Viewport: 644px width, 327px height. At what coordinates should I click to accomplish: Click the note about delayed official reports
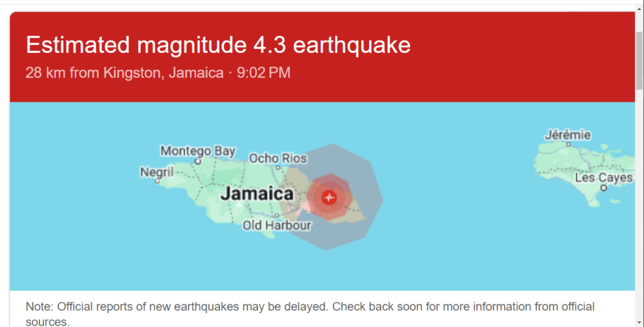click(310, 314)
